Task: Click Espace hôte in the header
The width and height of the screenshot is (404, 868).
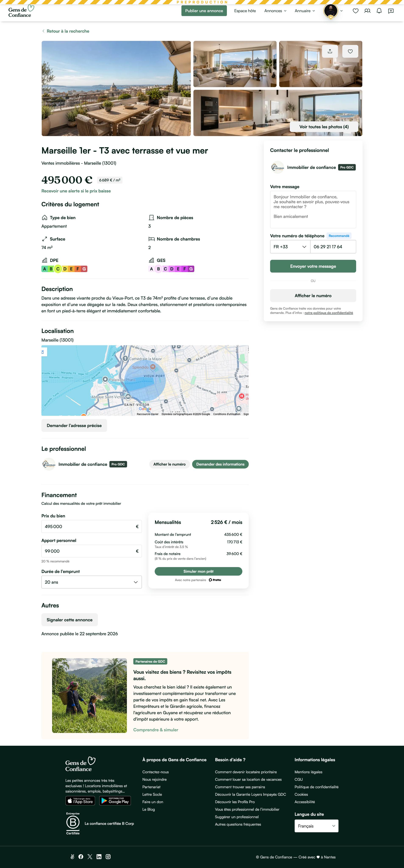Action: (x=245, y=11)
